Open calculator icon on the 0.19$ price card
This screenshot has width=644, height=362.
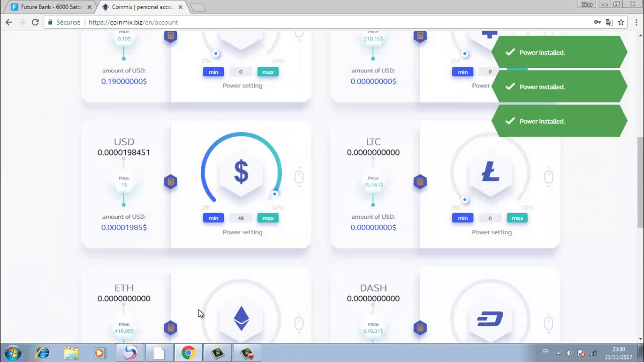point(171,36)
